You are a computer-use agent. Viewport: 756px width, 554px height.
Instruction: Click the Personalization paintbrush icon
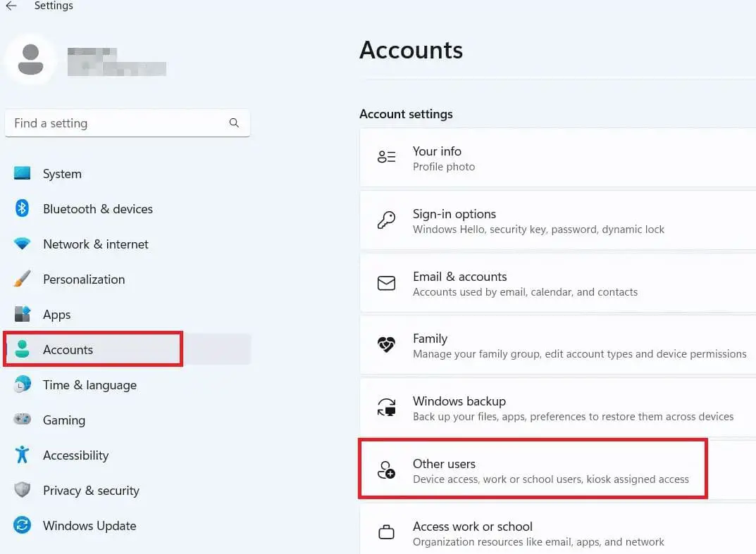[x=22, y=279]
